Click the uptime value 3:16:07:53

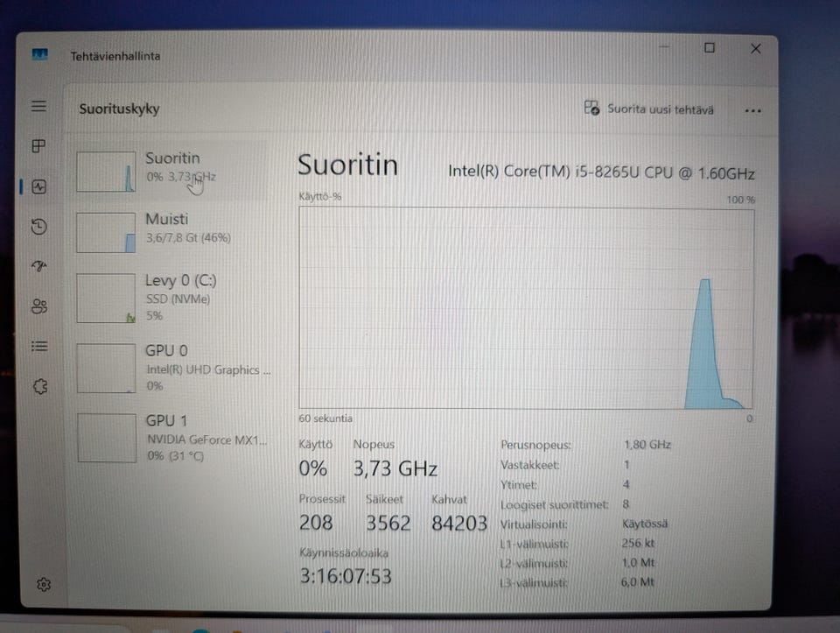346,576
